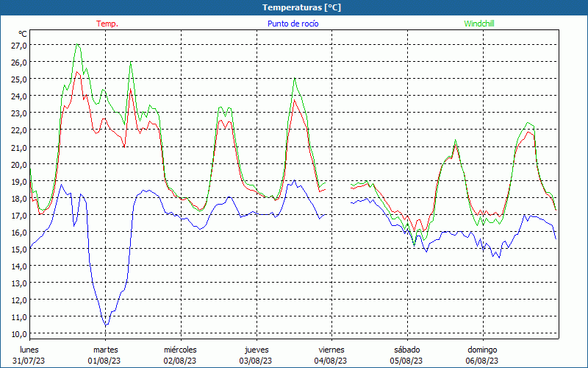Click the 18,0 y-axis value
588x368 pixels.
(20, 199)
